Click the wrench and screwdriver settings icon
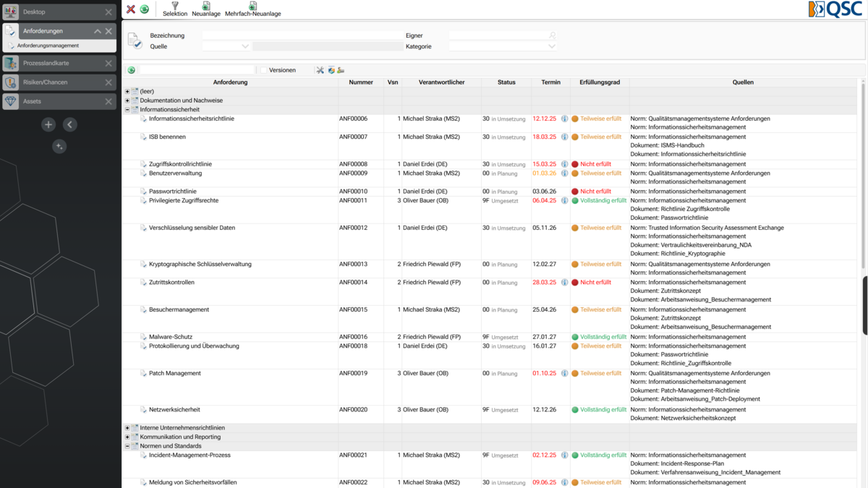The height and width of the screenshot is (488, 868). click(320, 70)
